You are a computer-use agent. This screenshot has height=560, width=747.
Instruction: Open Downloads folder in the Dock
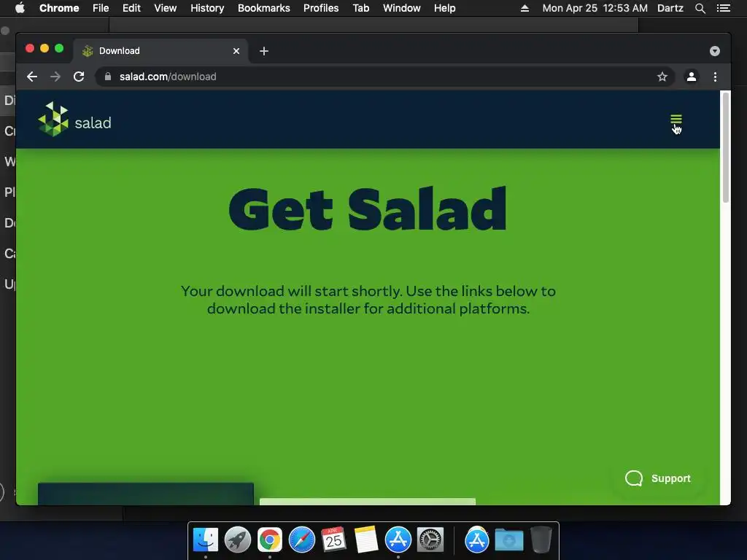click(x=508, y=540)
